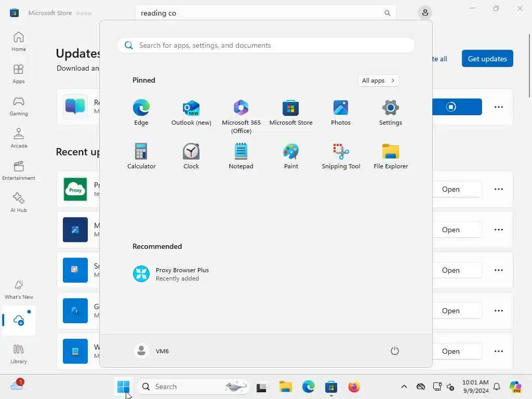Open Clock pinned app
The height and width of the screenshot is (399, 532).
[191, 156]
